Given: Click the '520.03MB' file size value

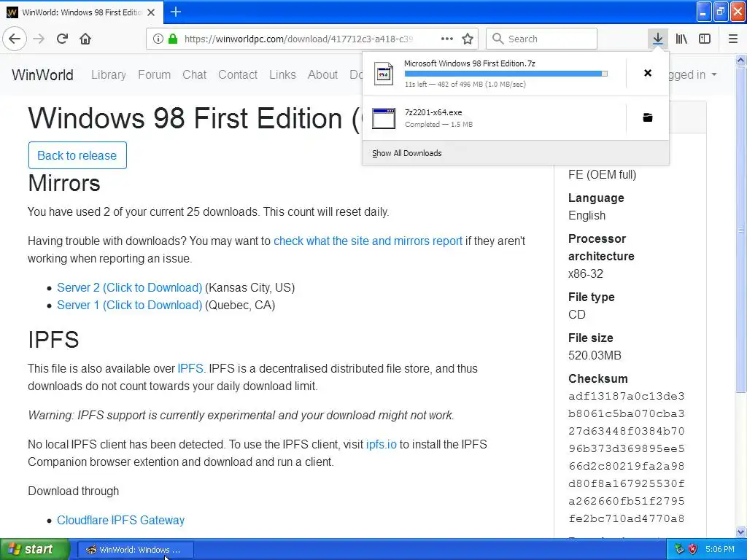Looking at the screenshot, I should point(595,355).
